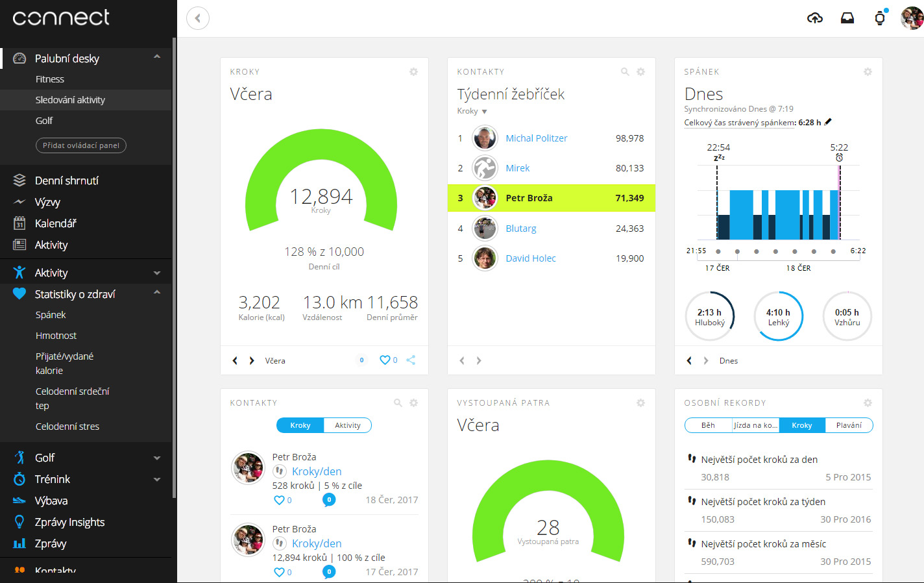The width and height of the screenshot is (924, 583).
Task: Click search icon in Týdenní žebříček widget
Action: 625,72
